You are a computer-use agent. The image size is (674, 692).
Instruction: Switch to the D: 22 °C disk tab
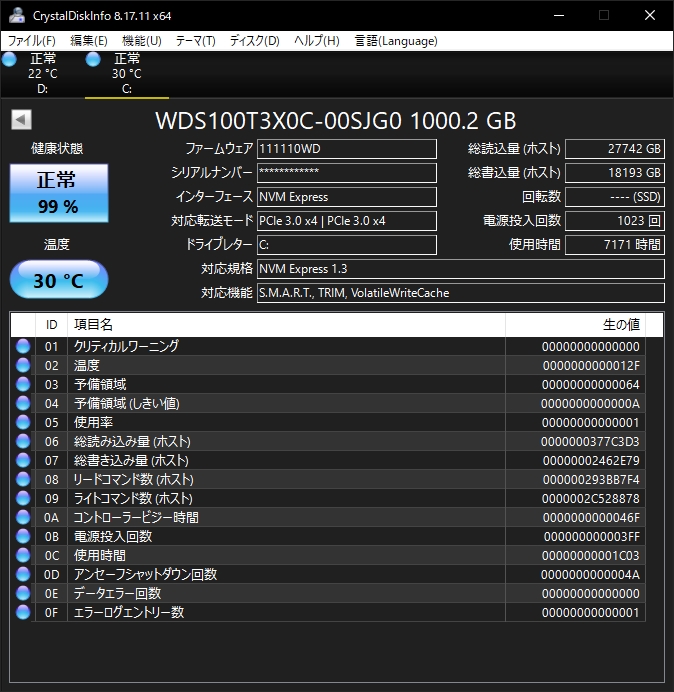tap(42, 74)
